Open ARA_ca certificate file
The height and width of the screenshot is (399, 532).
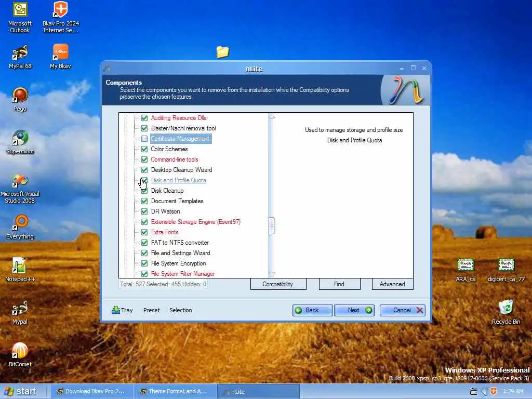coord(465,270)
